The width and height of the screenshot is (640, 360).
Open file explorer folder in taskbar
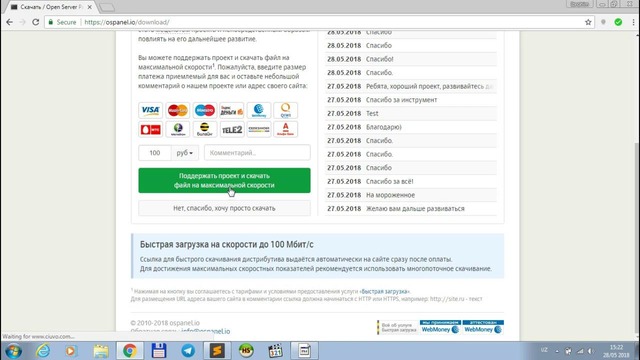pos(100,351)
